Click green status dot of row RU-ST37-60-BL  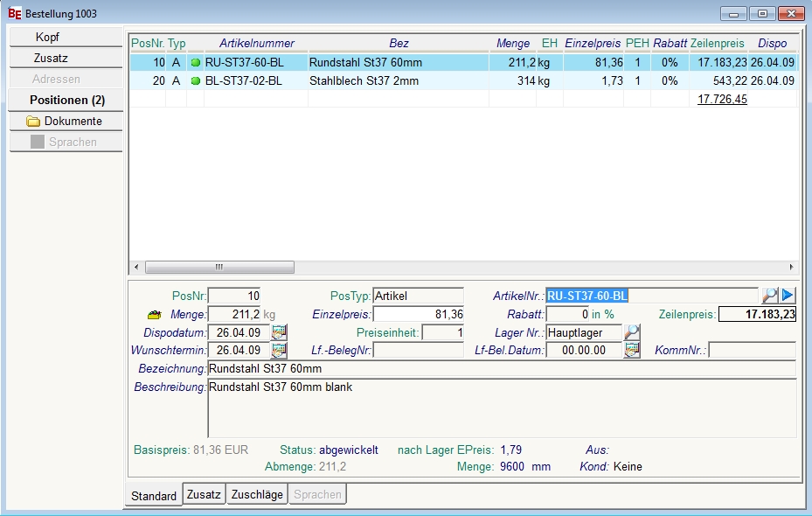click(x=196, y=63)
